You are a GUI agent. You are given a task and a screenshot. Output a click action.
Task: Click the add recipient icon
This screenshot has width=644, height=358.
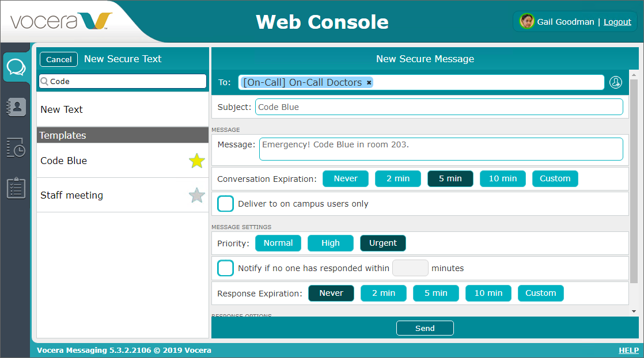tap(616, 82)
